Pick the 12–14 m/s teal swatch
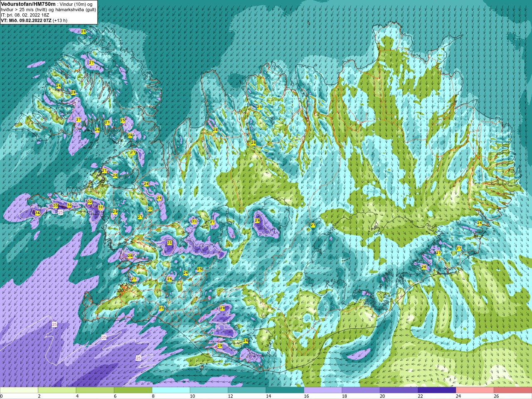The image size is (532, 399). [247, 390]
